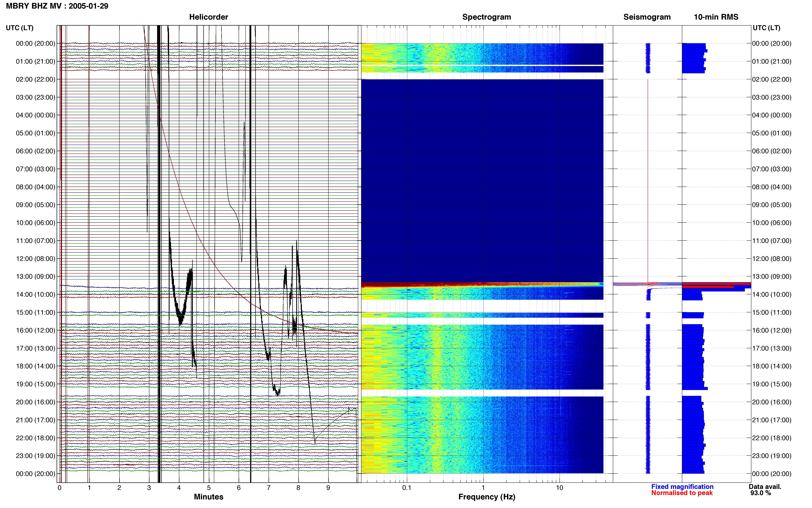Click '21:00 (17:00)' on the left time axis
The height and width of the screenshot is (508, 812).
click(36, 420)
